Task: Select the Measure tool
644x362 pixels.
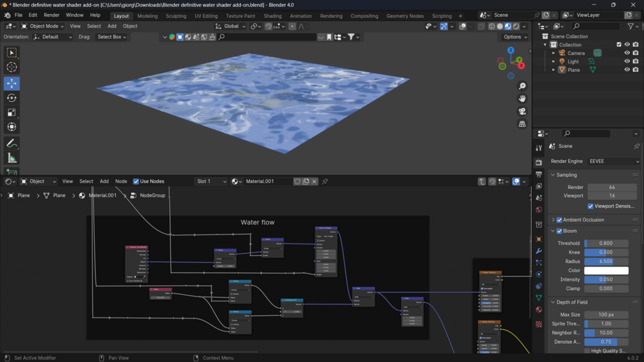Action: tap(12, 158)
